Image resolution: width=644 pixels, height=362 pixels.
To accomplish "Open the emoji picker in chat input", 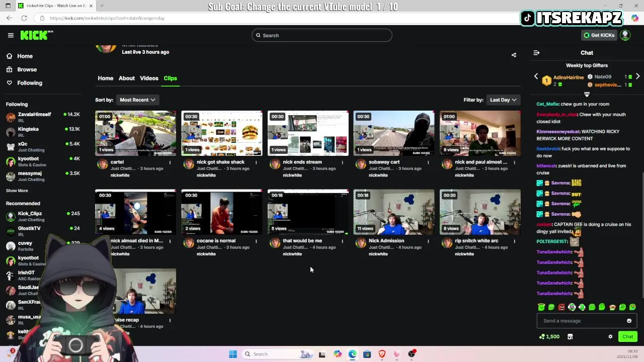I will click(629, 321).
